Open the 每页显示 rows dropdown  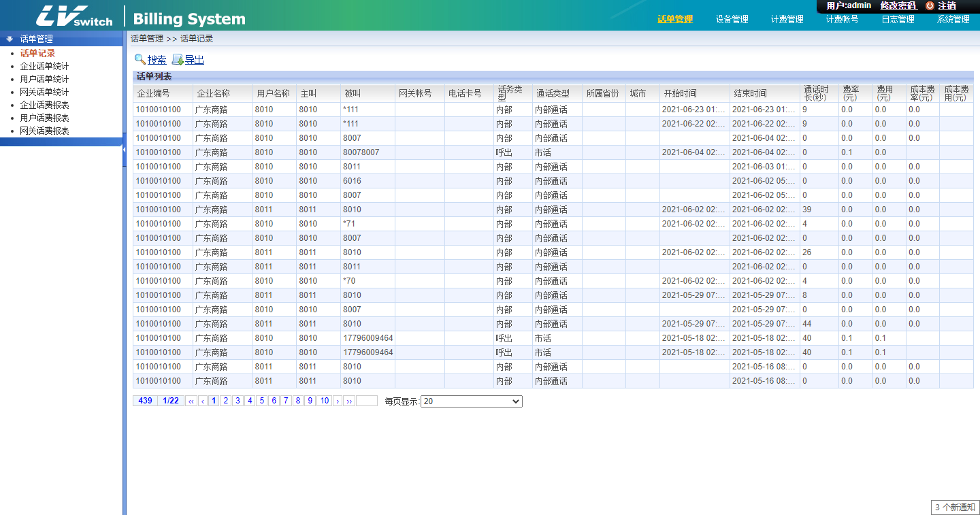click(472, 401)
